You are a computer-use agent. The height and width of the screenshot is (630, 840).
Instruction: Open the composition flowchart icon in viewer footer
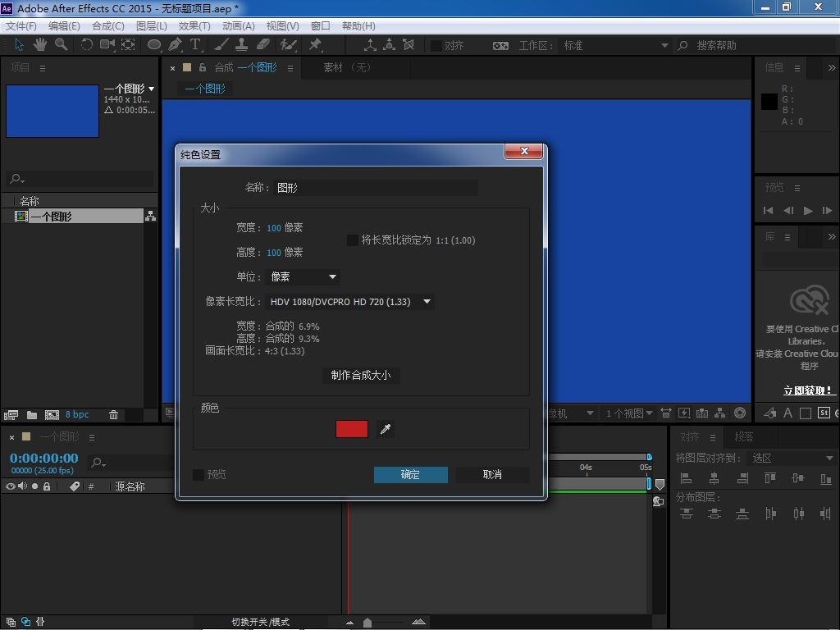(x=720, y=413)
